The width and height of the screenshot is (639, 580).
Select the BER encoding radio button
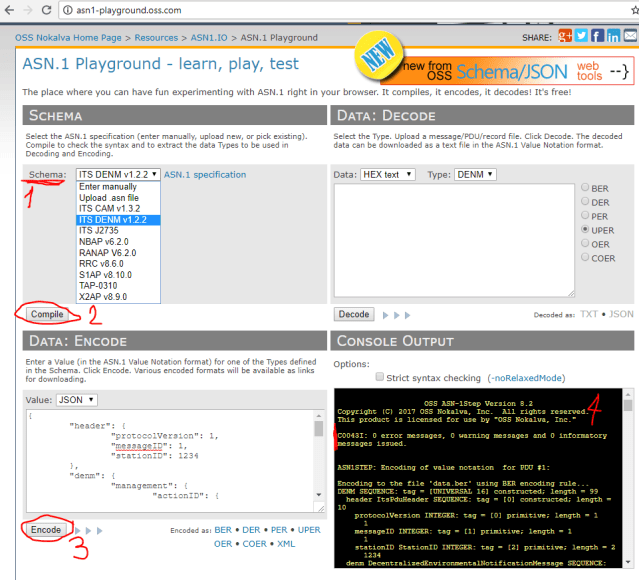[586, 188]
